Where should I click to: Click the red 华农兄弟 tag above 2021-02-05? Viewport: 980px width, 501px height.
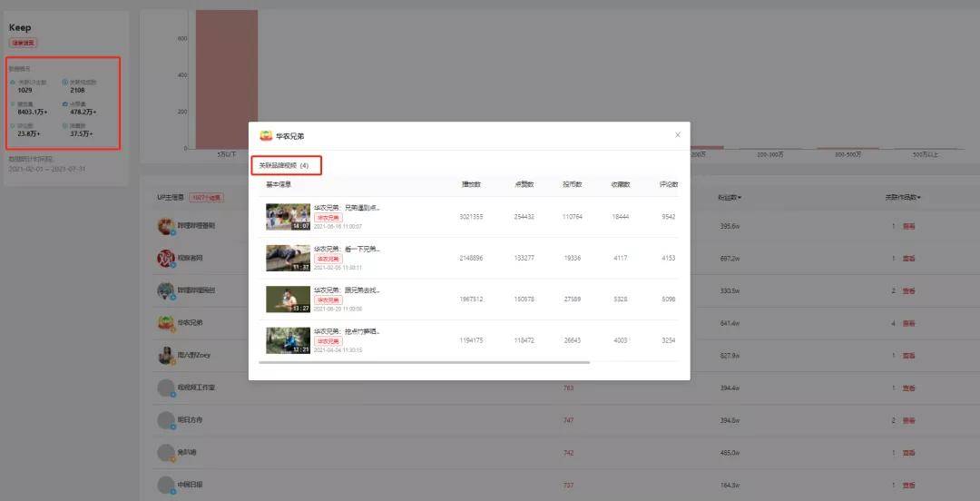tap(328, 259)
